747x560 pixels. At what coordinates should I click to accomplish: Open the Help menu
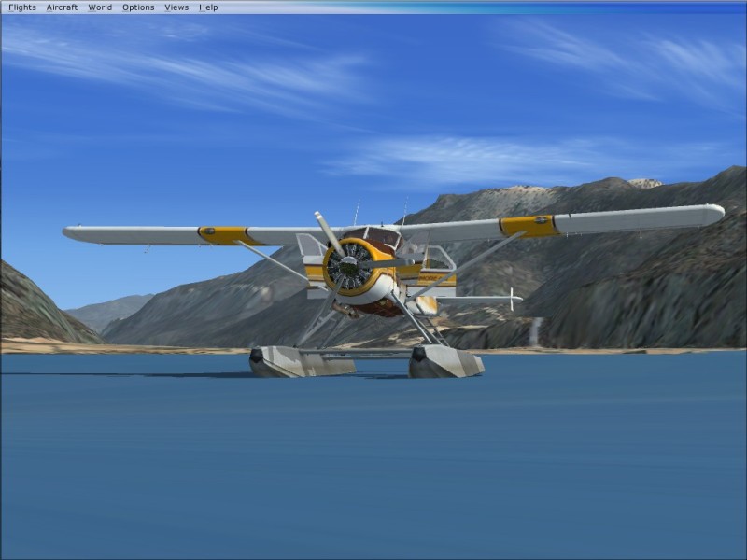click(208, 7)
